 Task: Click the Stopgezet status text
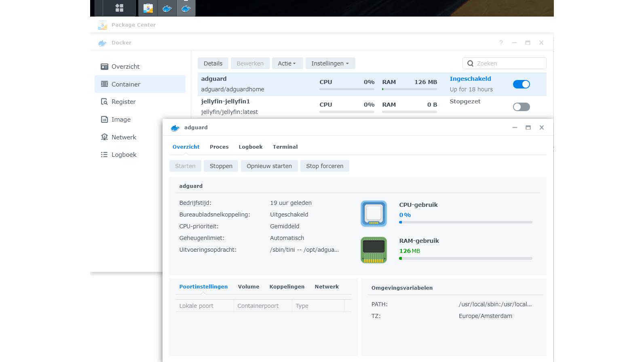[465, 101]
